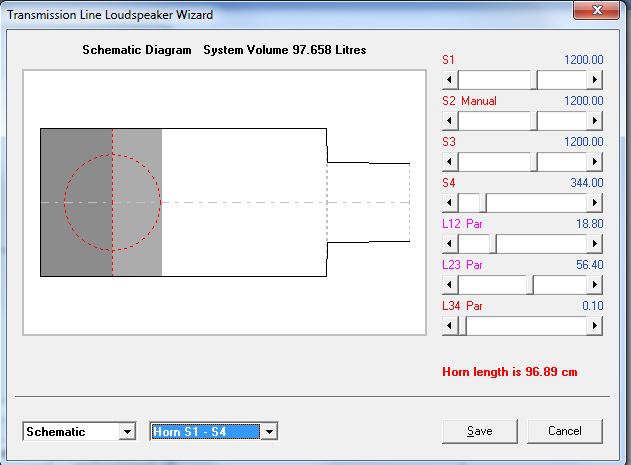Screen dimensions: 631x465
Task: Decrease S2 with its left arrow
Action: tap(450, 121)
